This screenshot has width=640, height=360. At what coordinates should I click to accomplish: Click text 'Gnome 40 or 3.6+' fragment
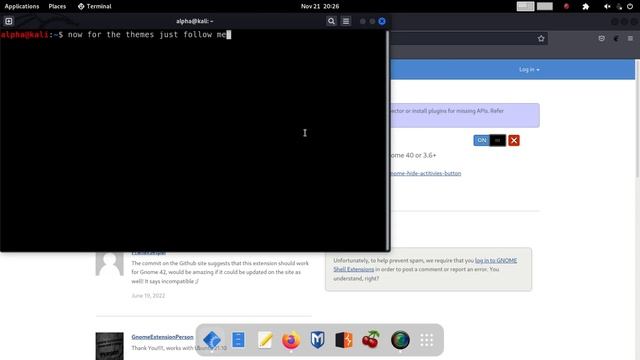tap(413, 155)
